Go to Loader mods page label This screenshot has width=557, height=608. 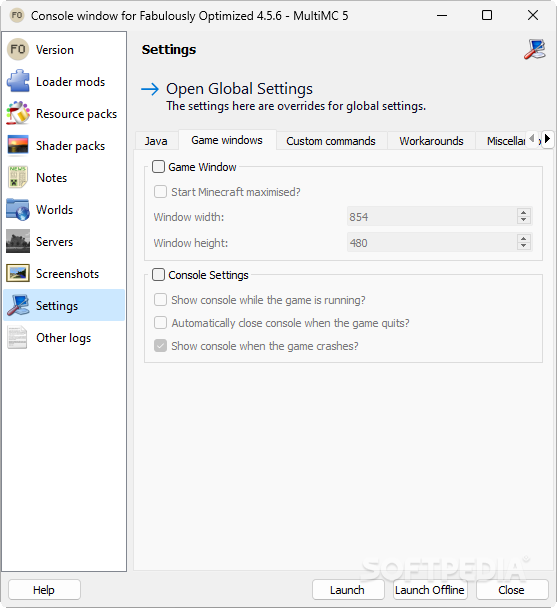pos(70,81)
